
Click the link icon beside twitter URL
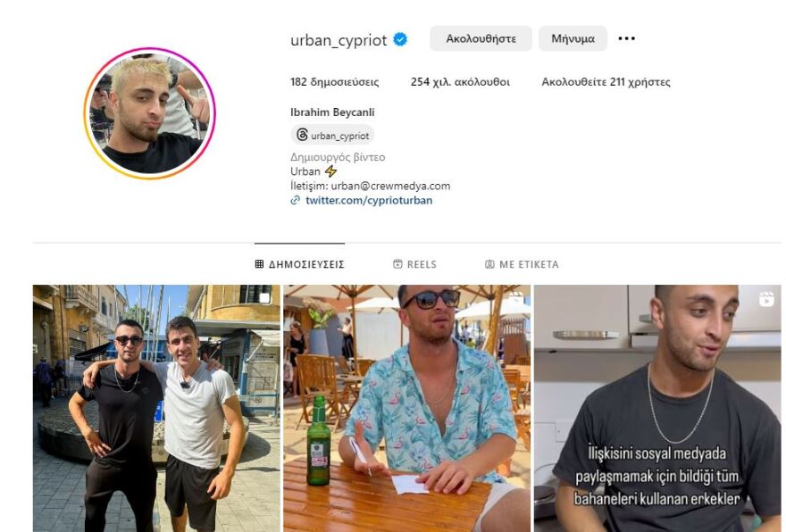(x=296, y=200)
